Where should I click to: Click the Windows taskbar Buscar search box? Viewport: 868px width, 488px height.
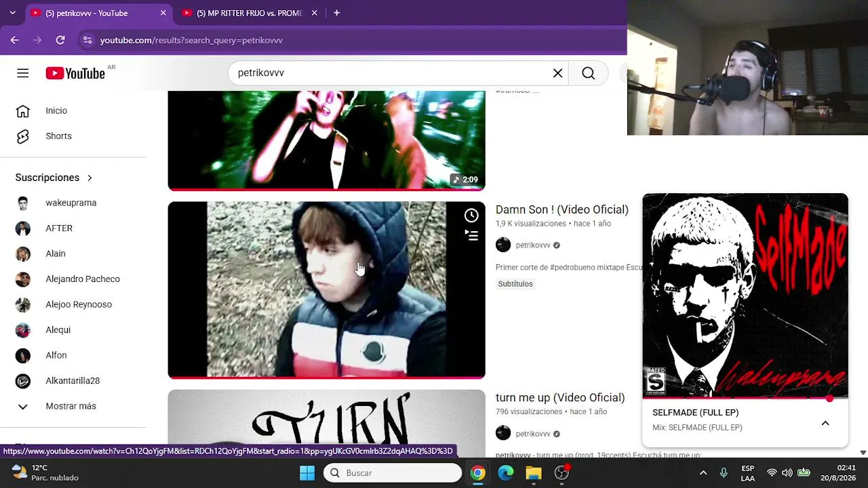[393, 473]
